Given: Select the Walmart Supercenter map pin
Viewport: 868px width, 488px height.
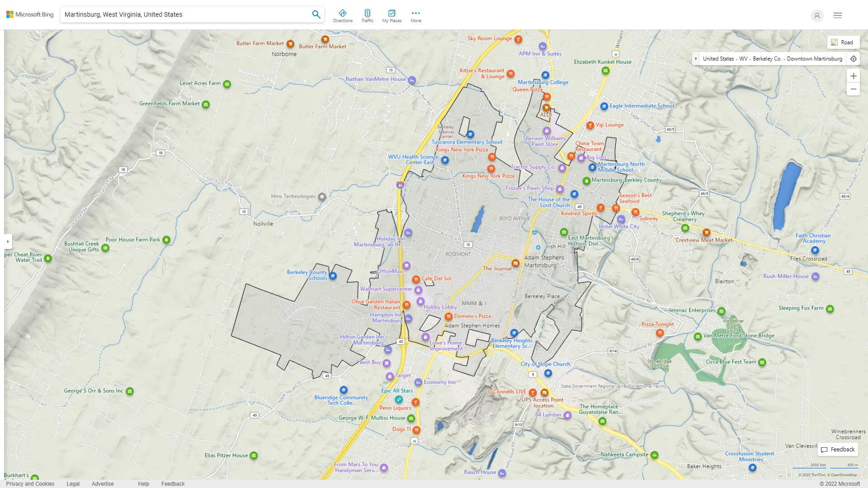Looking at the screenshot, I should coord(418,290).
